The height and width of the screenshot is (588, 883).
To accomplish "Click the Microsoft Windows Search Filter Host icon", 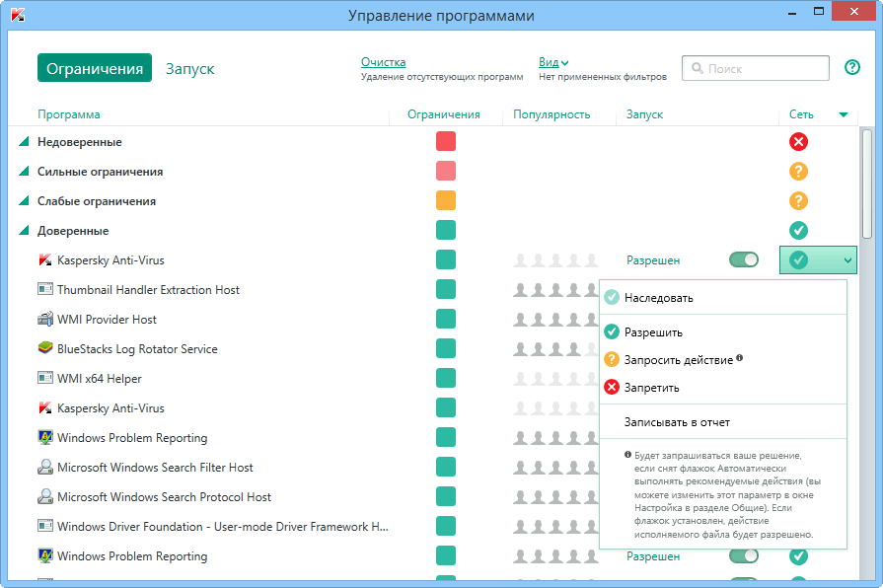I will [45, 467].
